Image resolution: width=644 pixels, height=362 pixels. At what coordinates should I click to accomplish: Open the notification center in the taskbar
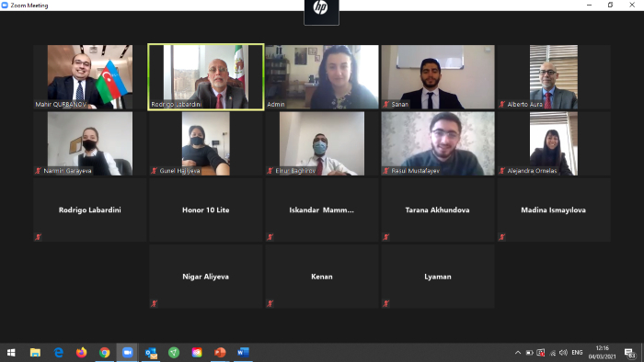[x=630, y=353]
